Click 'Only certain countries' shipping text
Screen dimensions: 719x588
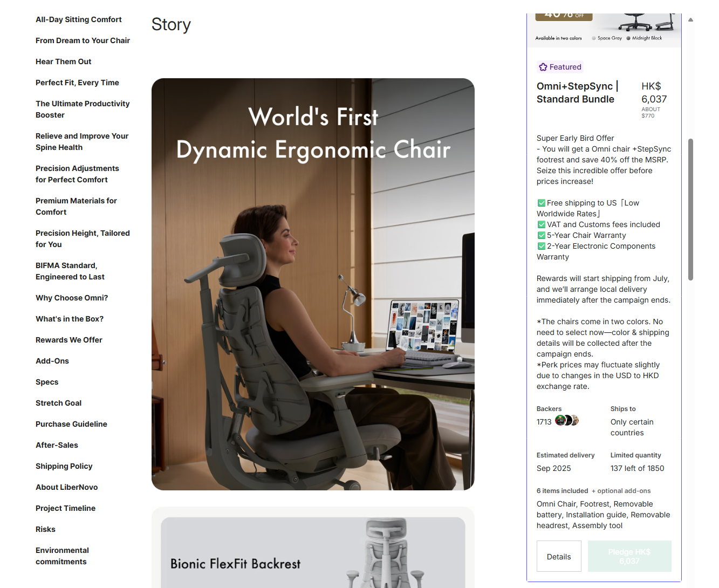(x=632, y=427)
